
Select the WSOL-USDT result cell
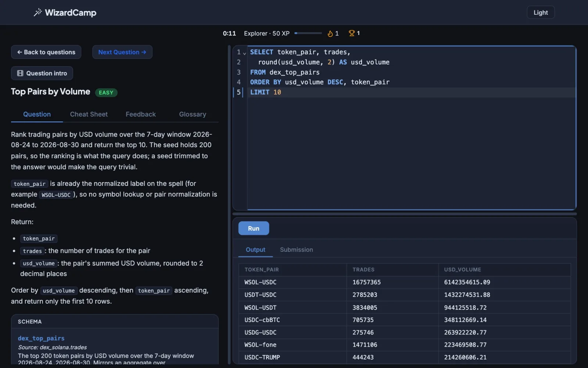293,308
